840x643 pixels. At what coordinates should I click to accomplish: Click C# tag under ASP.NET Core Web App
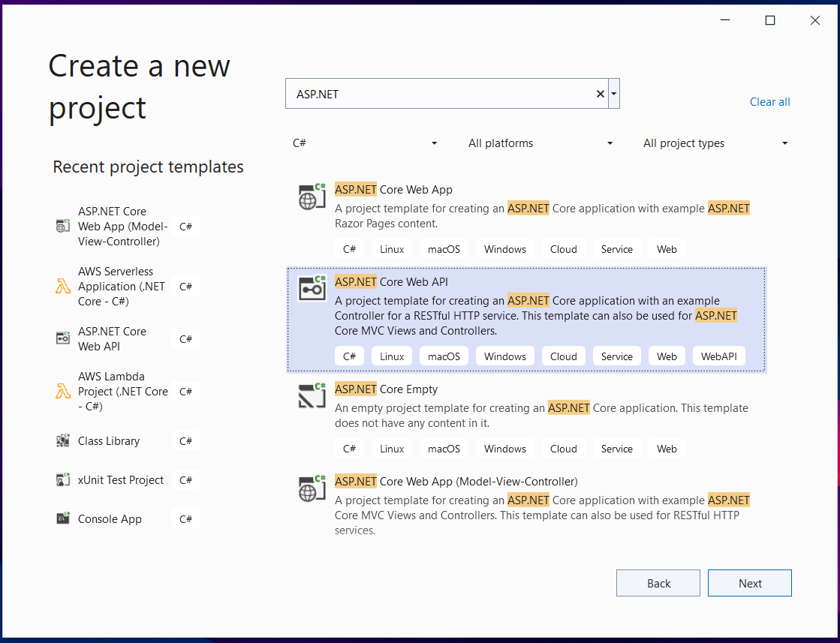click(349, 249)
